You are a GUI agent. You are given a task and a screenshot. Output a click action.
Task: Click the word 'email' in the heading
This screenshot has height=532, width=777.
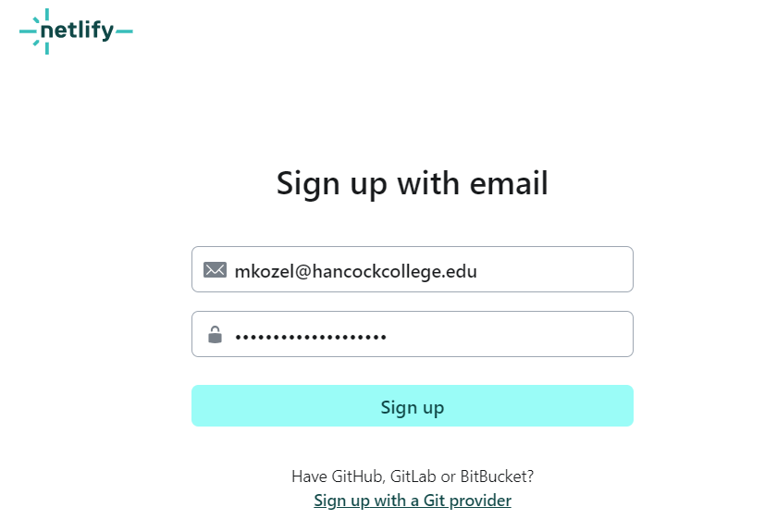(x=511, y=183)
